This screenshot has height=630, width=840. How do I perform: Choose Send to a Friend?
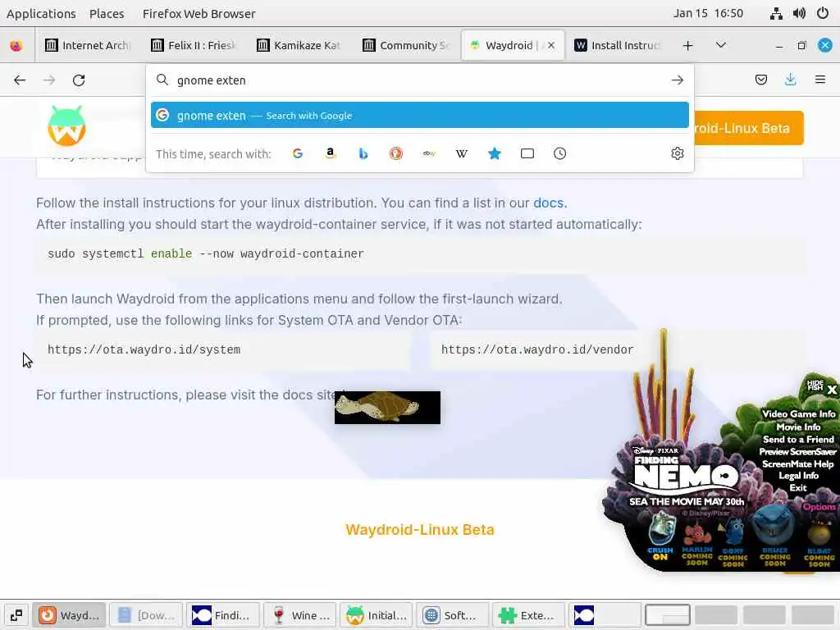pos(798,440)
